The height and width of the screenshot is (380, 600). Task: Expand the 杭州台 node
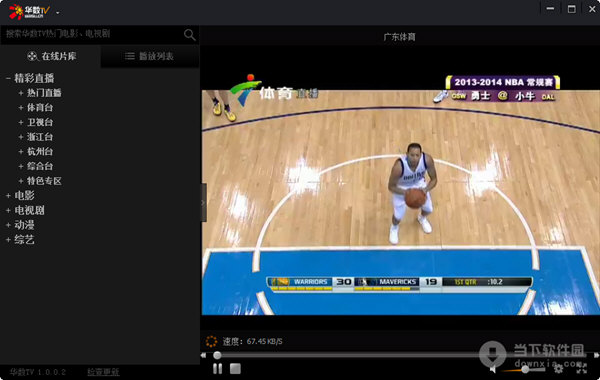(x=21, y=152)
